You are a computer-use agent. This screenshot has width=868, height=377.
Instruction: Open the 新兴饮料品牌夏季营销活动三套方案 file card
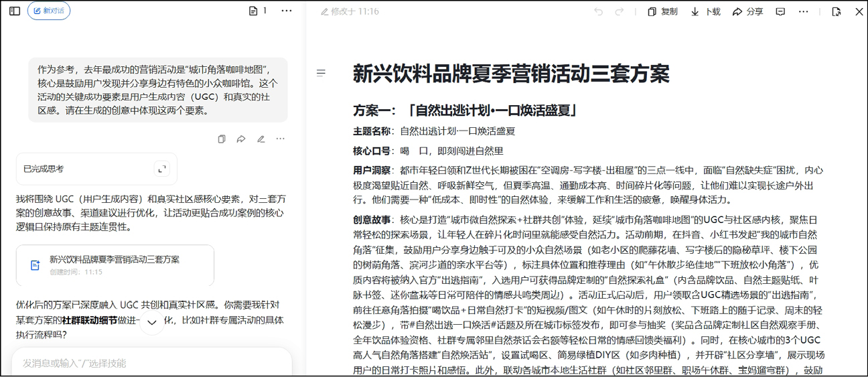pyautogui.click(x=115, y=265)
